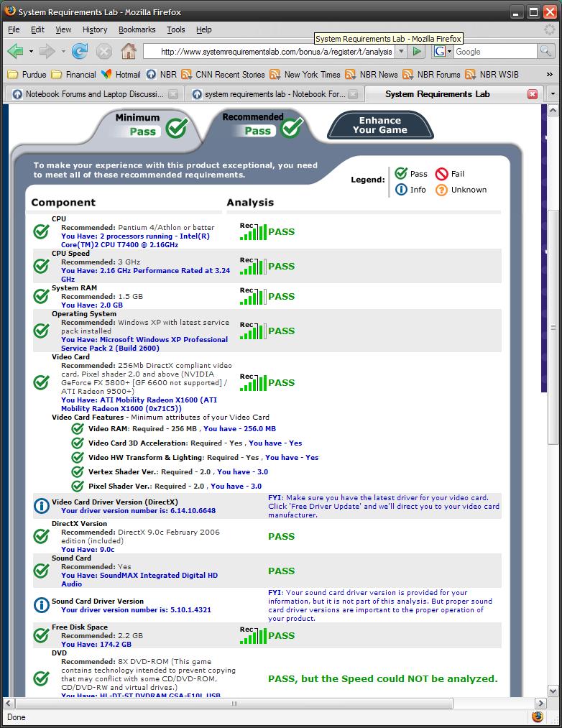Click the Stop loading icon
562x728 pixels.
104,51
